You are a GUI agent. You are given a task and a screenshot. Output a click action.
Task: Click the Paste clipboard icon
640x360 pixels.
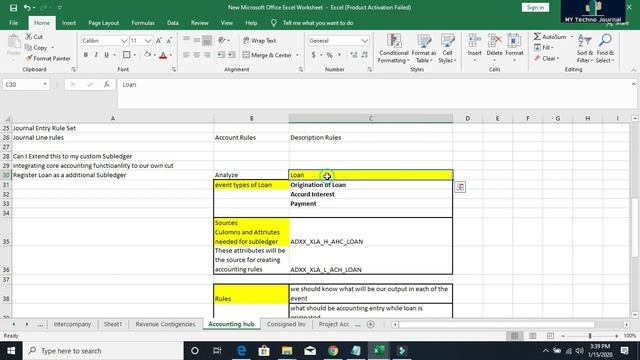(13, 42)
